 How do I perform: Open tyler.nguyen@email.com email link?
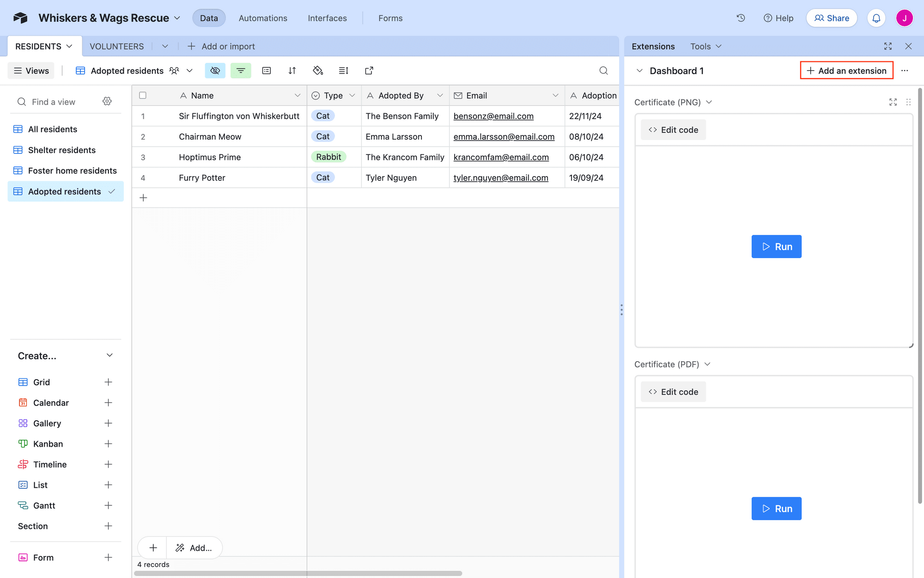click(x=501, y=178)
